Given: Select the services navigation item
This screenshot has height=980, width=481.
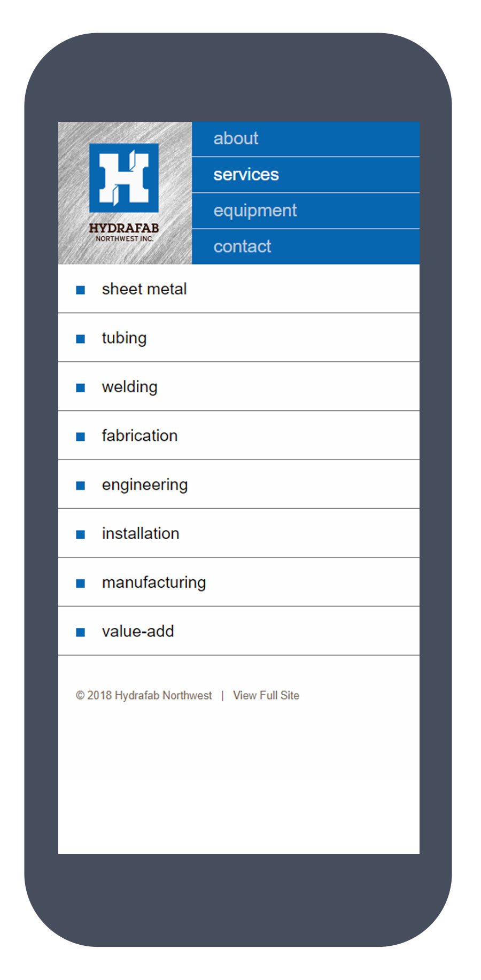Looking at the screenshot, I should [306, 175].
